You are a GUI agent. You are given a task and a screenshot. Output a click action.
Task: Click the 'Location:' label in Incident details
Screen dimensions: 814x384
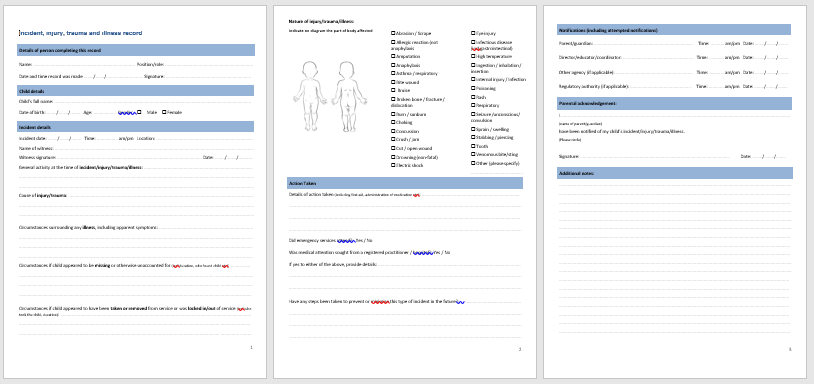click(x=146, y=139)
